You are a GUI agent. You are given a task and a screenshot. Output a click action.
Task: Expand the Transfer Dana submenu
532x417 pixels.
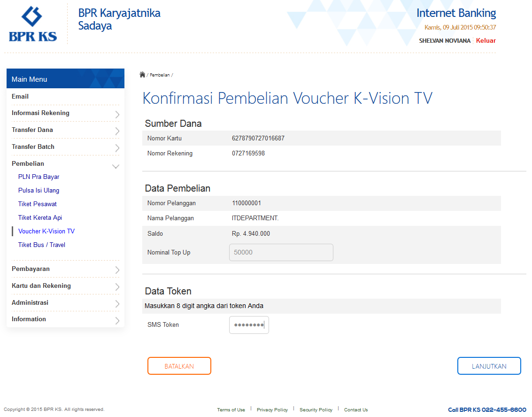[x=65, y=130]
